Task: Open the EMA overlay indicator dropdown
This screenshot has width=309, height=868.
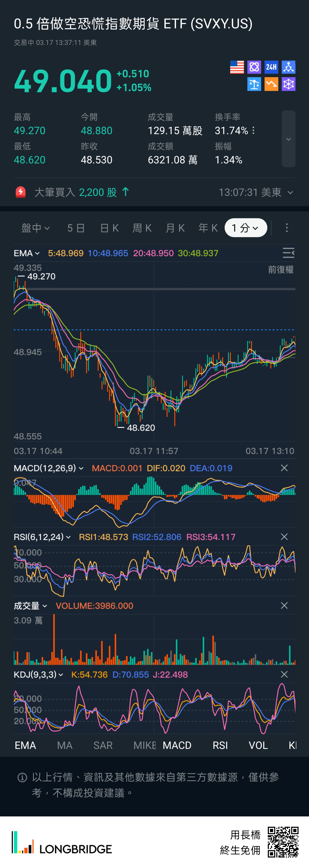Action: pyautogui.click(x=27, y=253)
